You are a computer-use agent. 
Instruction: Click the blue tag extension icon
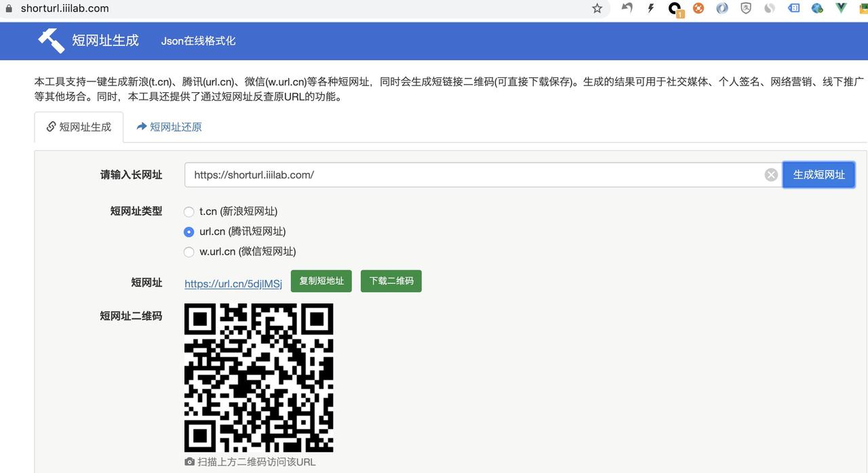(x=793, y=8)
